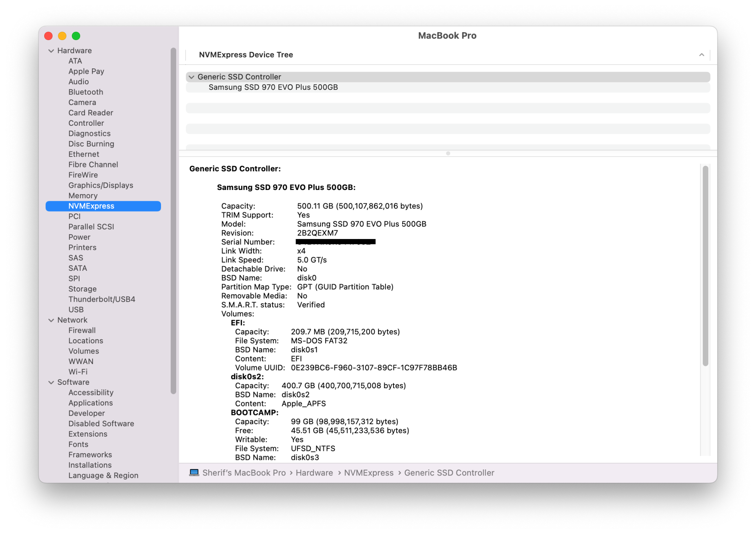Screen dimensions: 756x534
Task: Collapse Generic SSD Controller tree row
Action: click(x=192, y=77)
